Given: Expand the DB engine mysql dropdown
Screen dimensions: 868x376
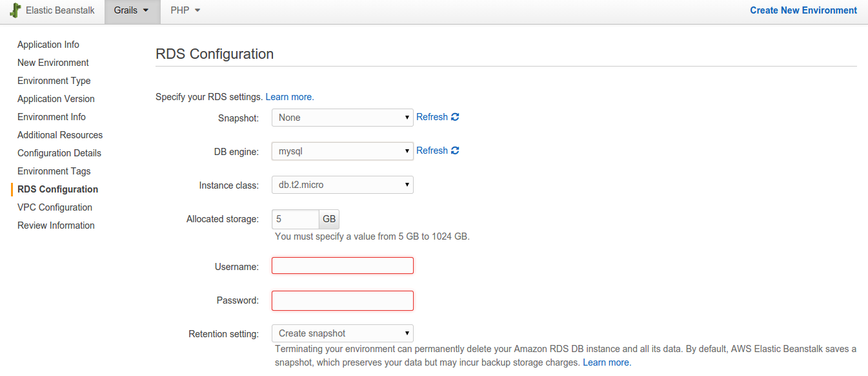Looking at the screenshot, I should point(343,151).
